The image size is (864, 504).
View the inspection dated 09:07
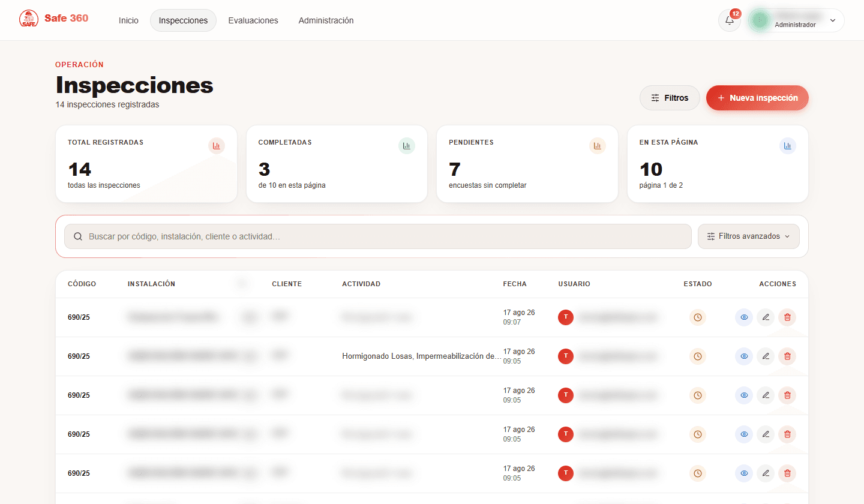744,317
